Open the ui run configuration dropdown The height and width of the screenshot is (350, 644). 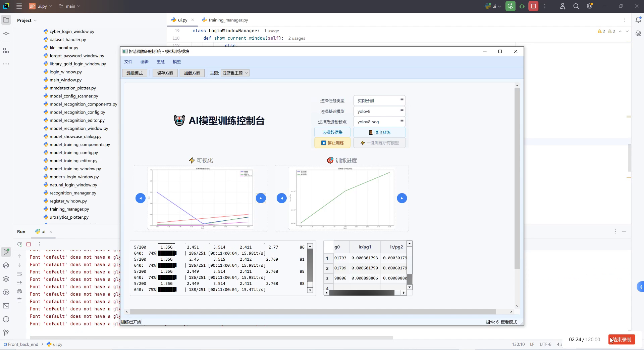click(493, 6)
